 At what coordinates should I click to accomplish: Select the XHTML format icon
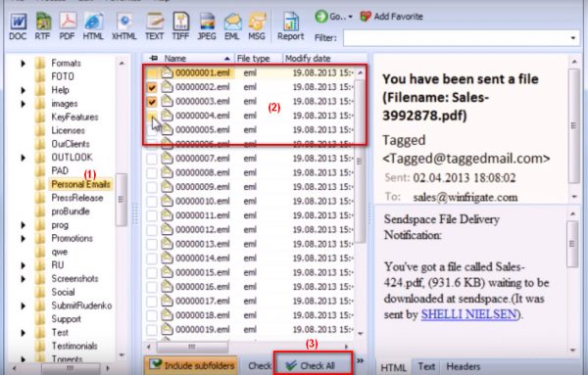[x=124, y=26]
